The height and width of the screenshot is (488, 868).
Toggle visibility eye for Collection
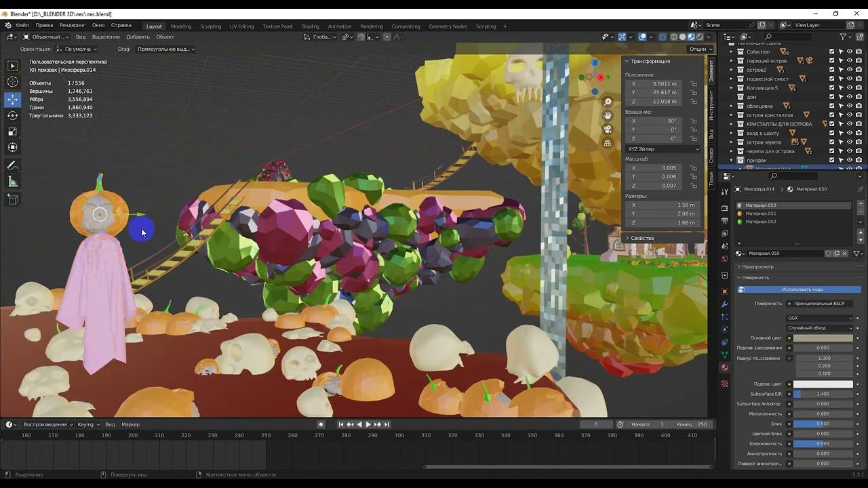click(850, 52)
